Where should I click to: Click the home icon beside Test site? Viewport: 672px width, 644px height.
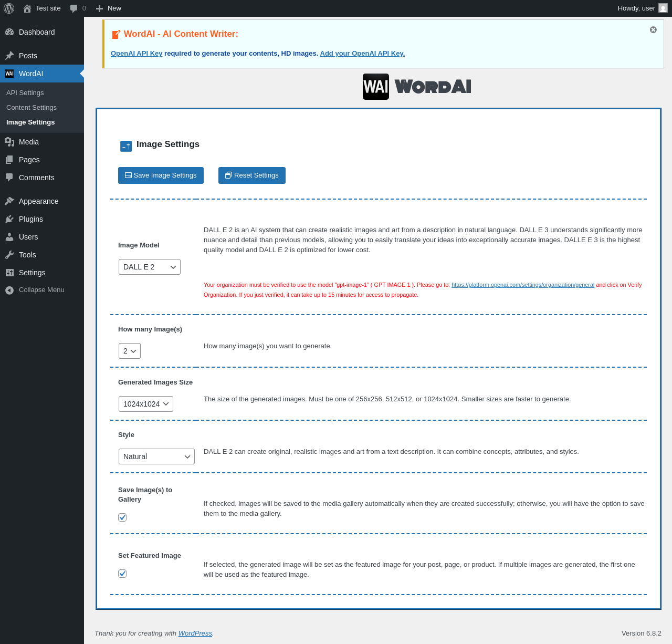coord(27,8)
